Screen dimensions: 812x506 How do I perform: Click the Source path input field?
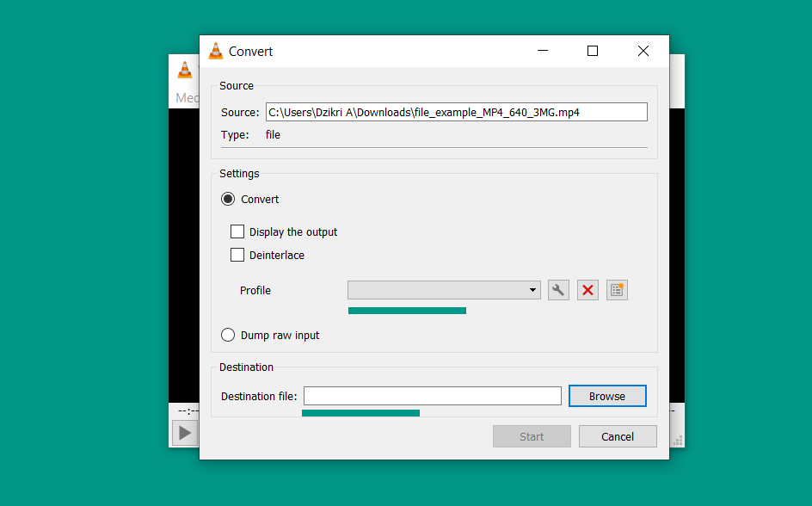[456, 112]
